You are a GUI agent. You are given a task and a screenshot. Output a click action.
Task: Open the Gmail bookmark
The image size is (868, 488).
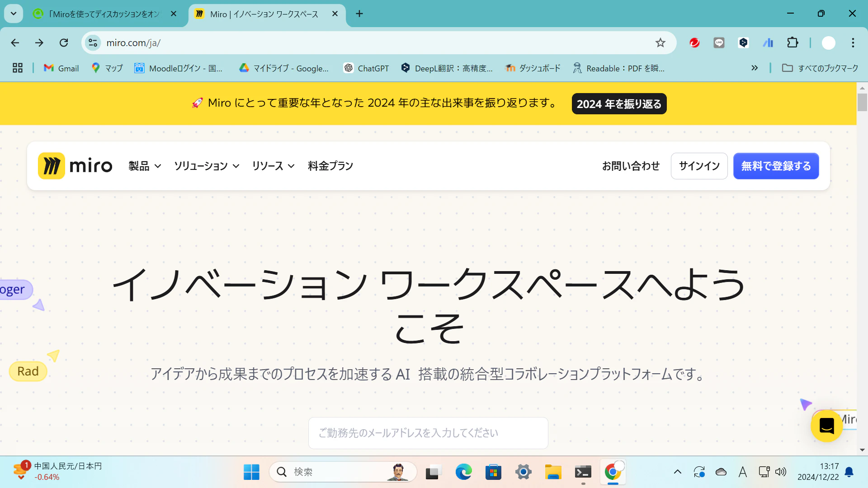coord(61,68)
